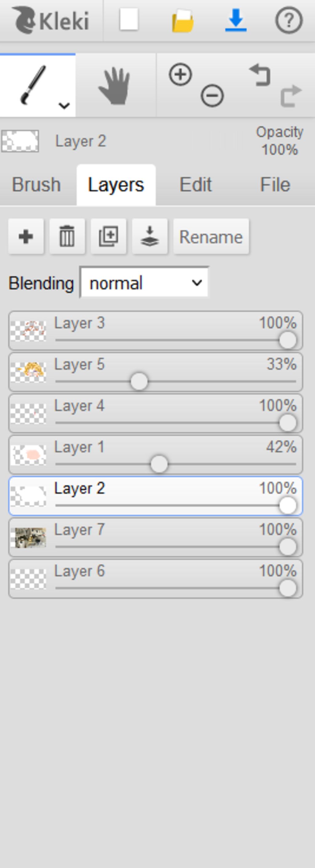Select the Hand pan tool
This screenshot has height=868, width=315.
click(114, 86)
